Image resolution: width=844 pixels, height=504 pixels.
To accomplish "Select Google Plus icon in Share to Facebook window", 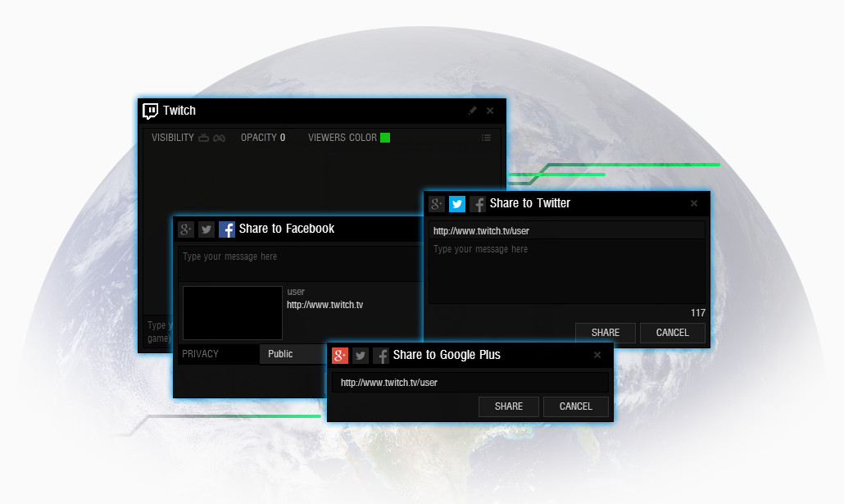I will 186,229.
